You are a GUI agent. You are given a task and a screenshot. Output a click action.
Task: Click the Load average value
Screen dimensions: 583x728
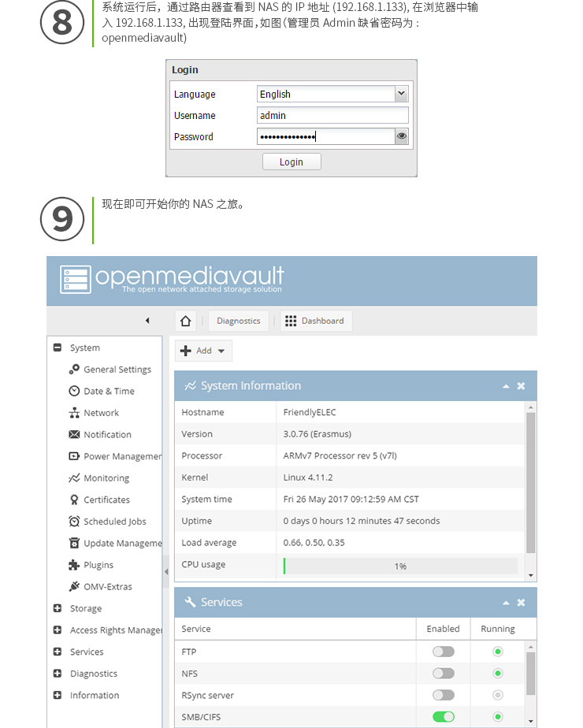pyautogui.click(x=314, y=543)
